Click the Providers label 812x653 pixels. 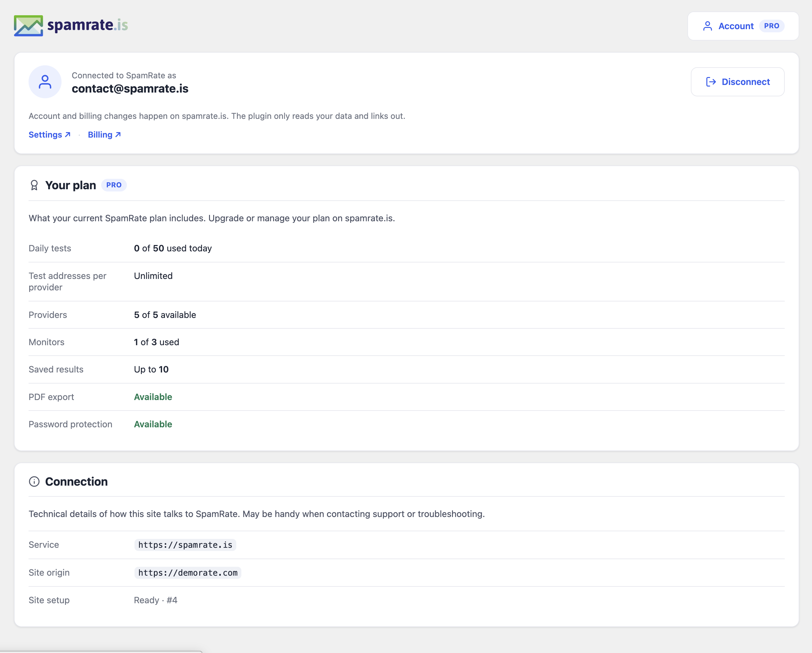[48, 315]
